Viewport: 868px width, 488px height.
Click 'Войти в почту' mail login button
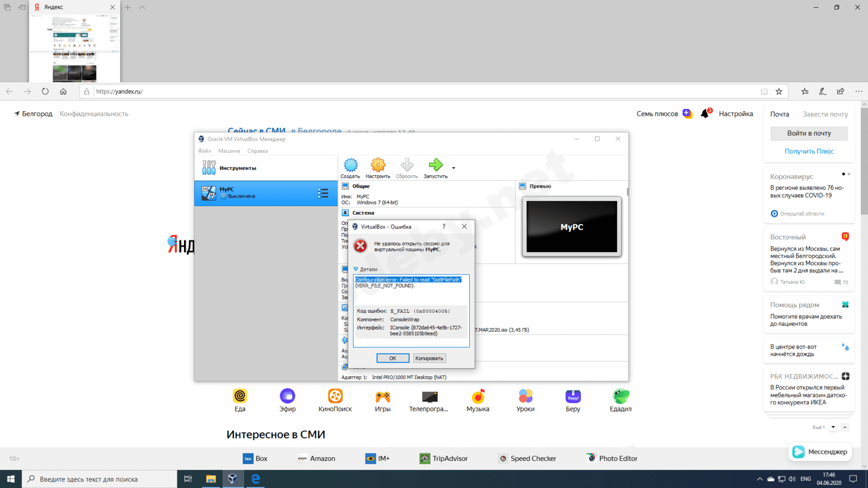pos(808,133)
